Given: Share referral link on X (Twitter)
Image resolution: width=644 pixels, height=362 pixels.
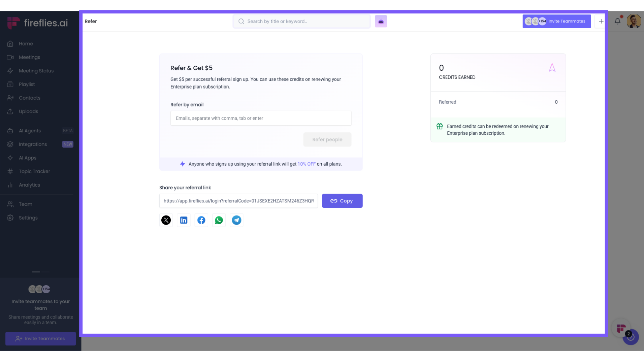Looking at the screenshot, I should [x=166, y=220].
